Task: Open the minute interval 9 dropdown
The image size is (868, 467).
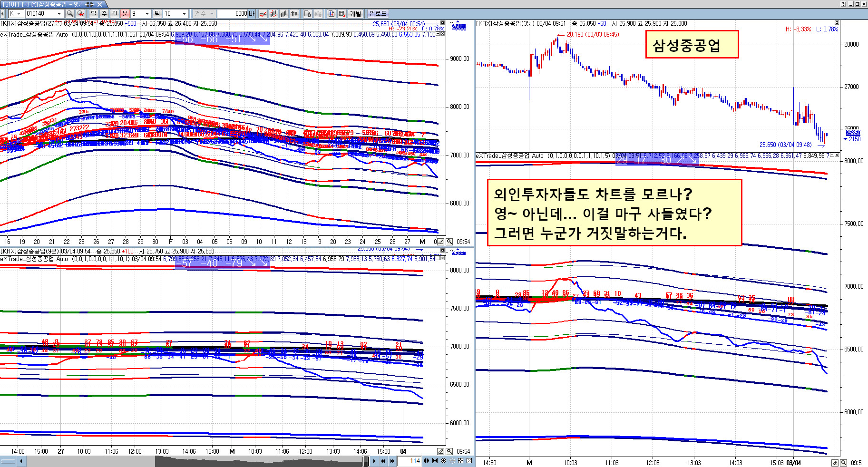Action: pyautogui.click(x=147, y=14)
